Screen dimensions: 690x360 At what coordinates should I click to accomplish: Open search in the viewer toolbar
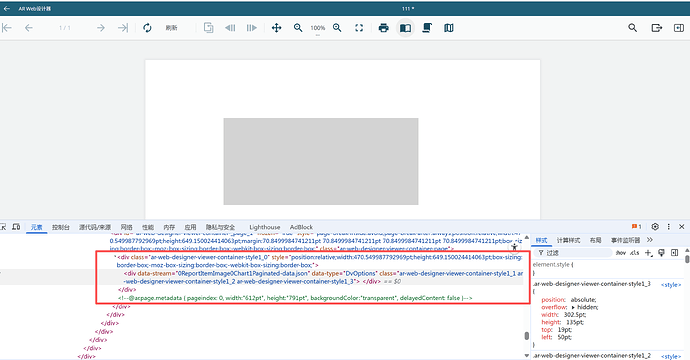point(632,28)
